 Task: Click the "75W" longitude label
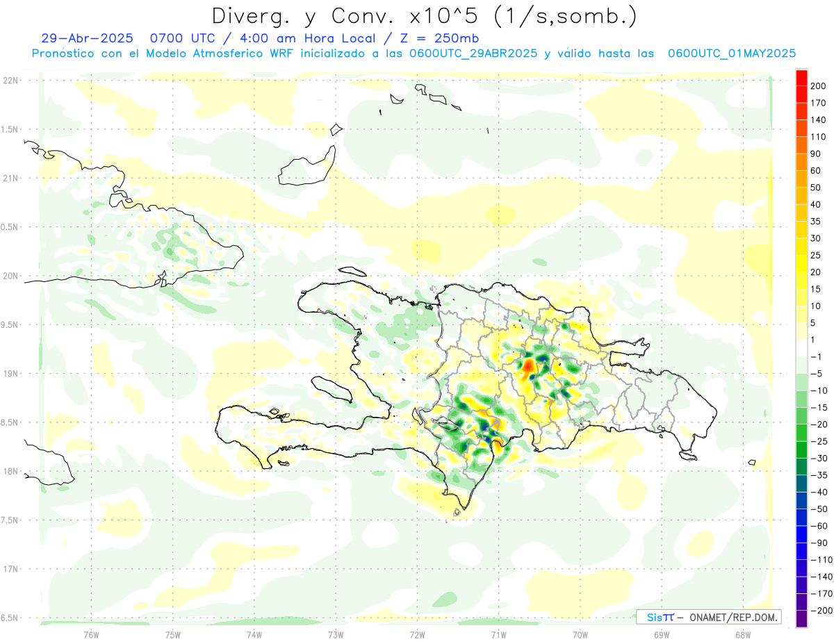[172, 634]
